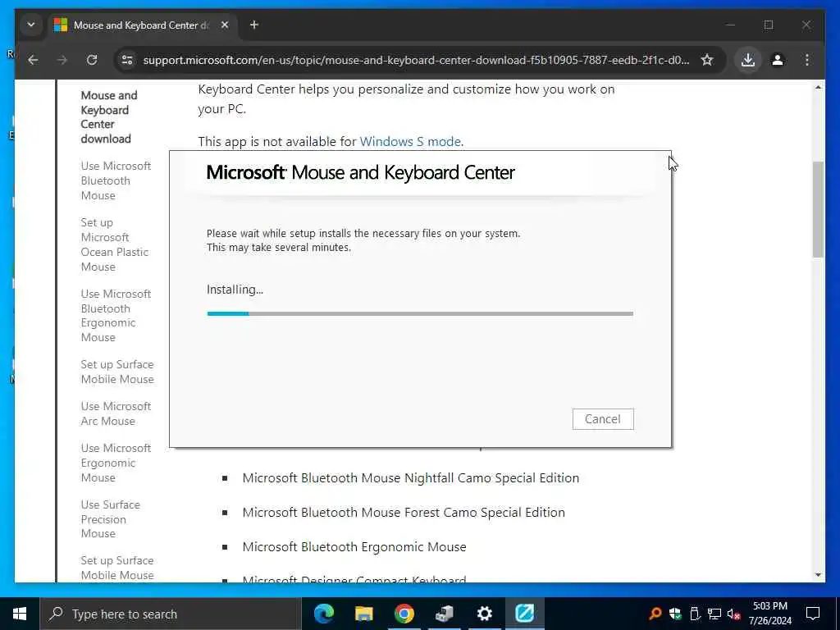Click scroll-up arrow of page scrollbar

point(818,87)
